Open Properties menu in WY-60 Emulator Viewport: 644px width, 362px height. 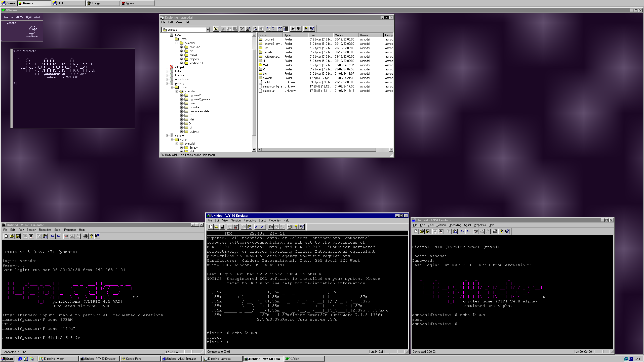tap(274, 220)
